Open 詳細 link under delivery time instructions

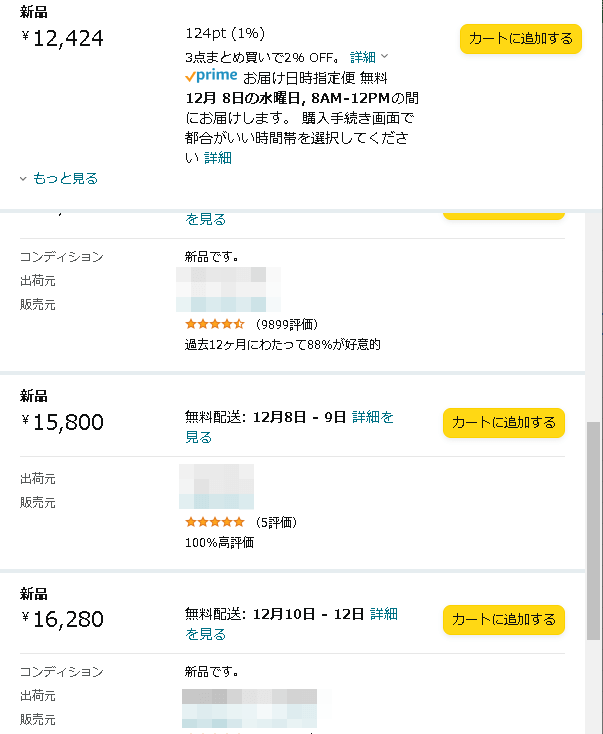pos(218,157)
